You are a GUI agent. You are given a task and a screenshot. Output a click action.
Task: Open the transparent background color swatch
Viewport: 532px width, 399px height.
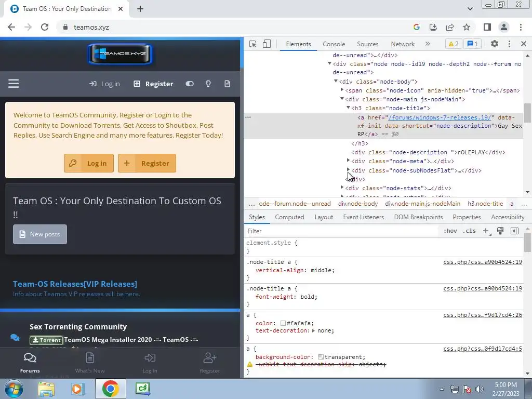[321, 357]
